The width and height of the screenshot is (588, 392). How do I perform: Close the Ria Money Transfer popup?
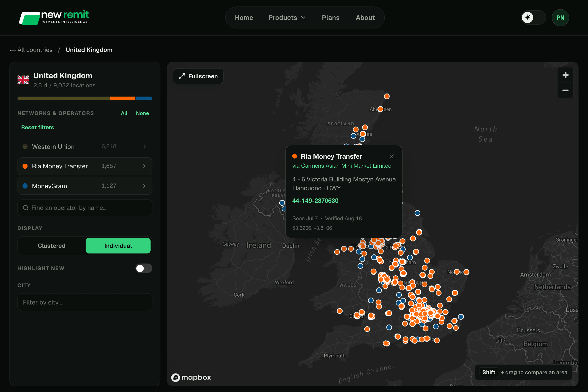[x=391, y=156]
